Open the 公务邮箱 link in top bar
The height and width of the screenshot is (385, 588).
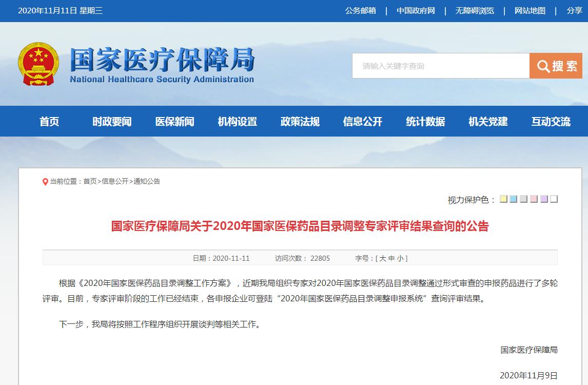[360, 11]
